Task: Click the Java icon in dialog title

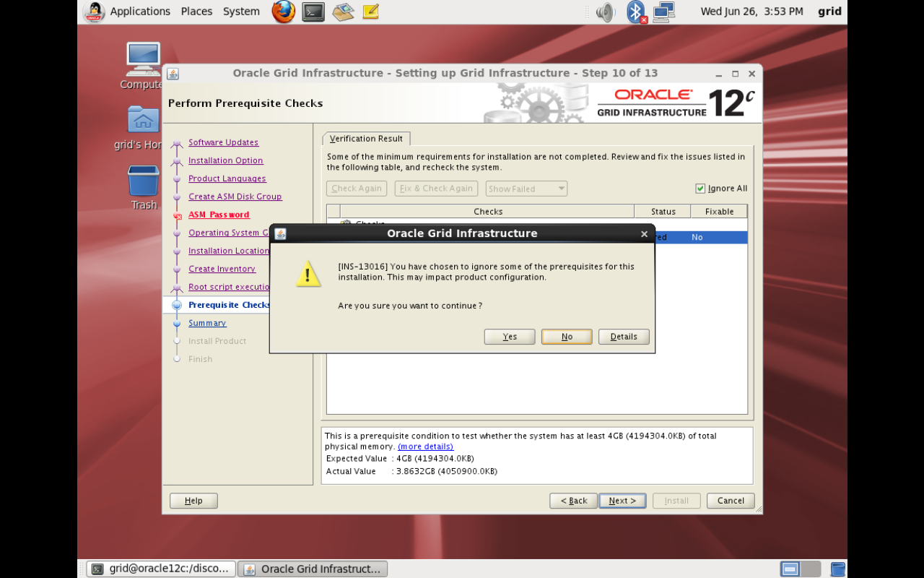Action: click(280, 233)
